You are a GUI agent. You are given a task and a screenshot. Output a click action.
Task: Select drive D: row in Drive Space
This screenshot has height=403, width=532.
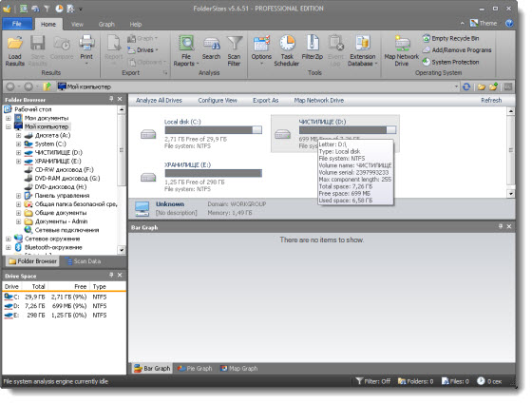click(64, 306)
